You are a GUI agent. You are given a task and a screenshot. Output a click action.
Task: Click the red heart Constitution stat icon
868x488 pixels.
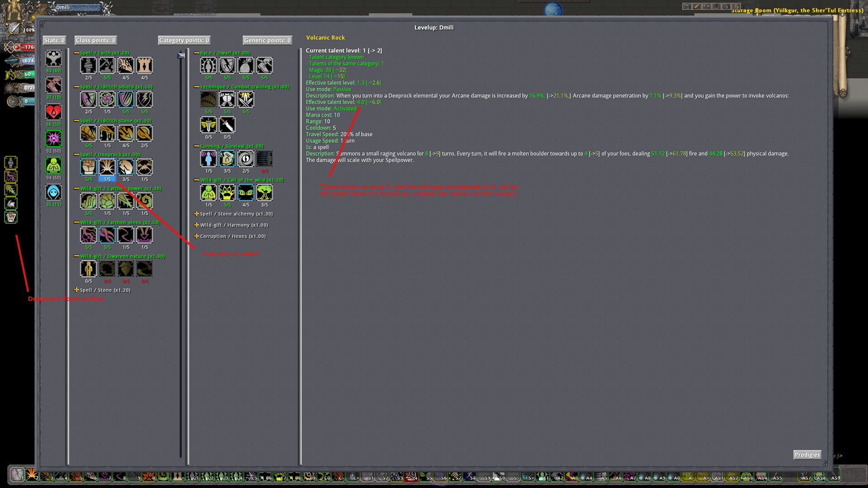coord(53,112)
